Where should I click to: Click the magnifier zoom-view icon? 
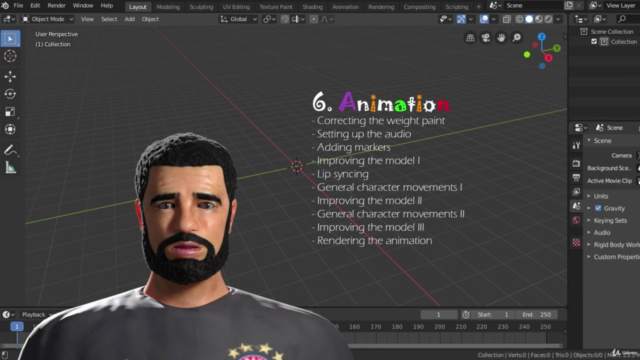[x=517, y=38]
